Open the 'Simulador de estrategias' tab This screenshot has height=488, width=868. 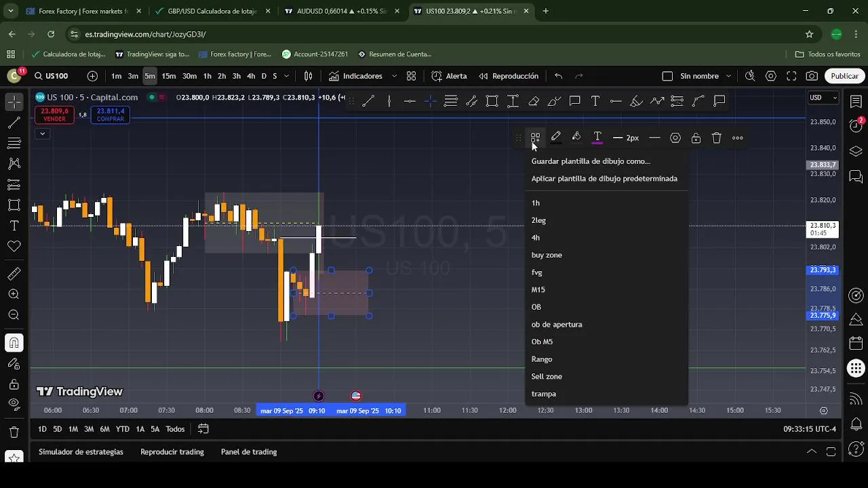click(x=81, y=452)
